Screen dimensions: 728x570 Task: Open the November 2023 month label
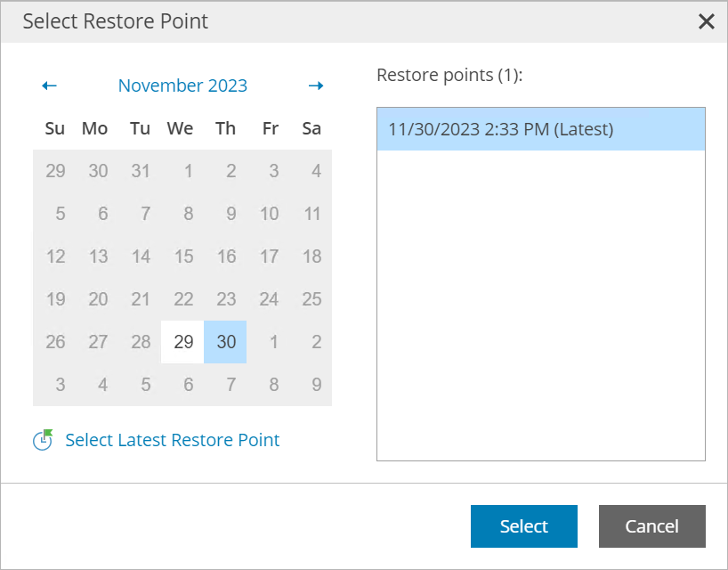point(182,85)
